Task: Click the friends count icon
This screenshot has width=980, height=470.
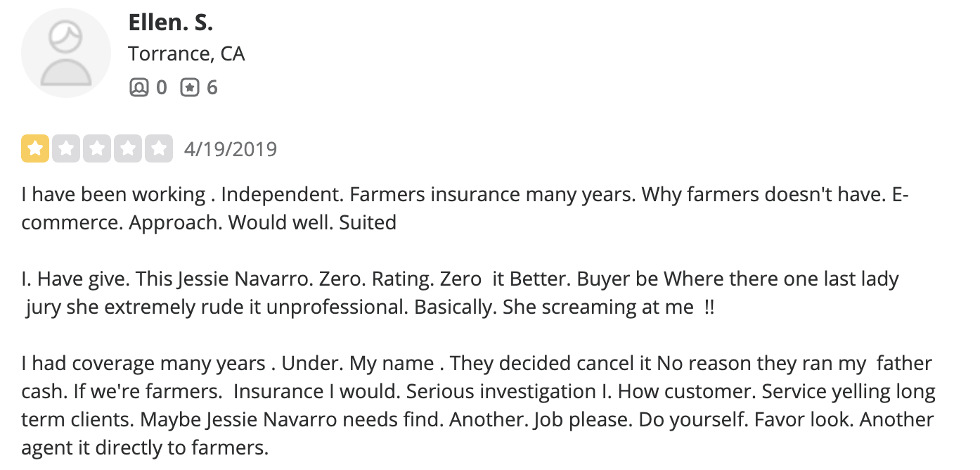Action: tap(139, 88)
